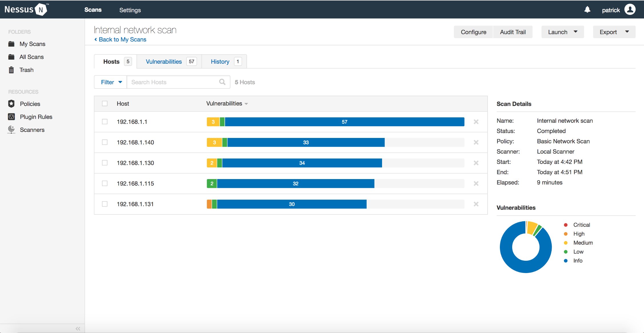
Task: Open the Launch dropdown menu
Action: (562, 32)
